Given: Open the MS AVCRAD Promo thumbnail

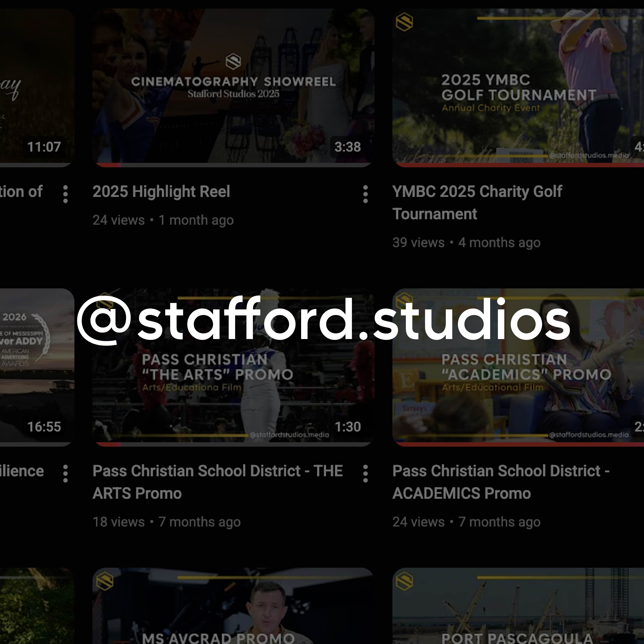Looking at the screenshot, I should pyautogui.click(x=233, y=610).
